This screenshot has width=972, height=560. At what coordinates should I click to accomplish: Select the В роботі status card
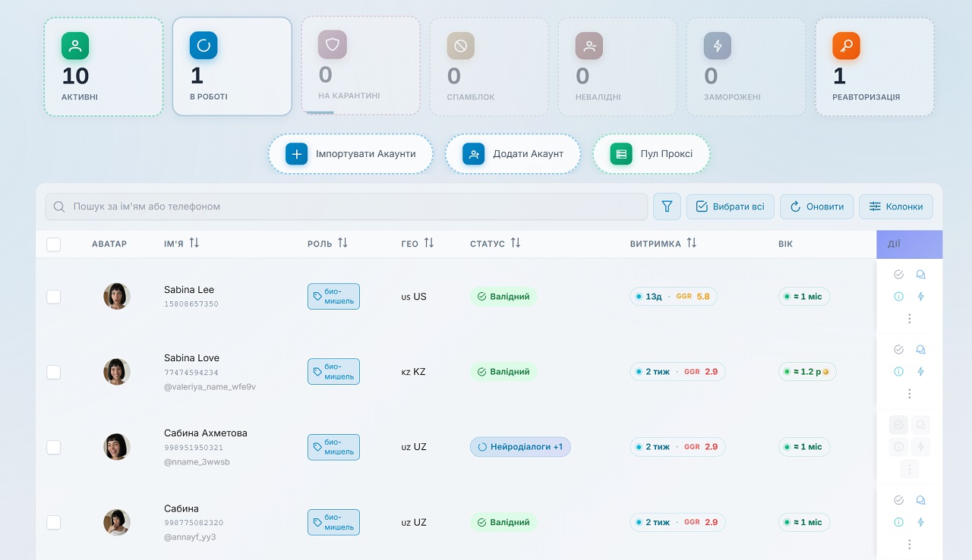pyautogui.click(x=232, y=67)
